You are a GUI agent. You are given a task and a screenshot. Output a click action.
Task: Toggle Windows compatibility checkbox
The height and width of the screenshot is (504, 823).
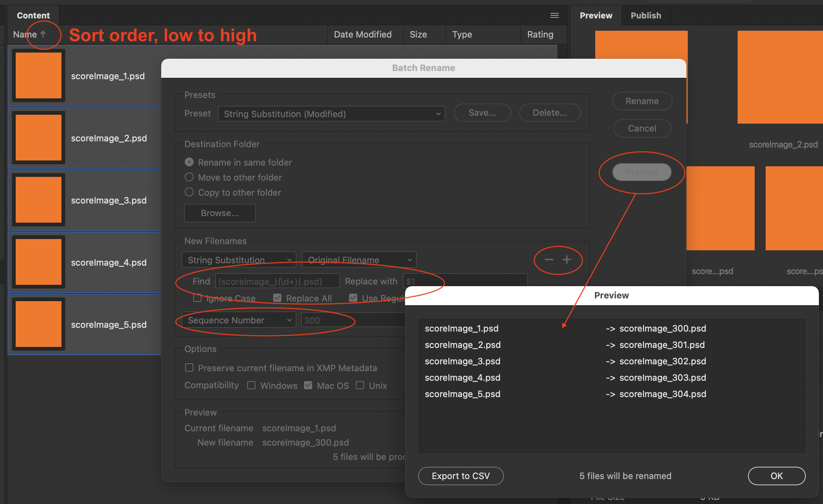tap(251, 386)
